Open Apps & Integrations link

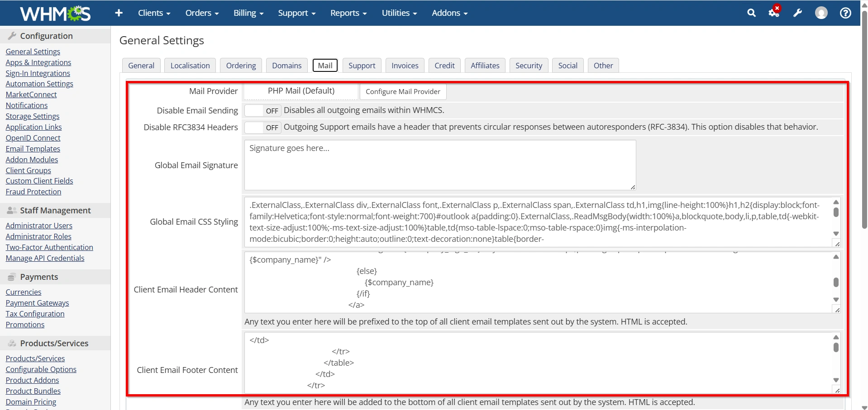(x=38, y=62)
